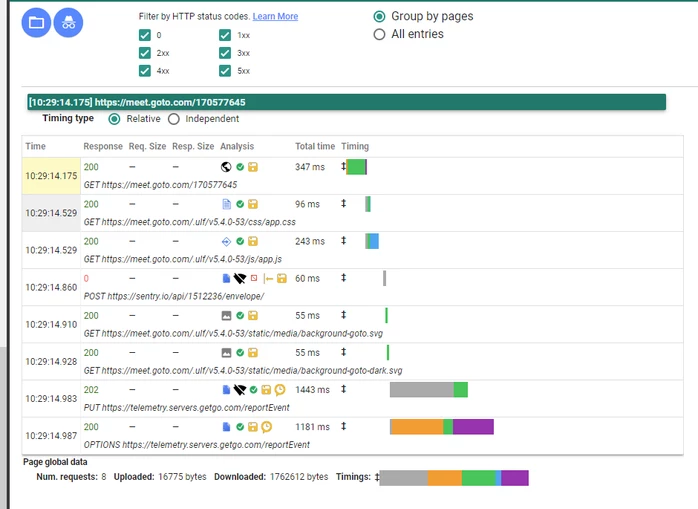The width and height of the screenshot is (698, 509).
Task: Click no-connection icon in PUT reportEvent row
Action: [x=239, y=390]
